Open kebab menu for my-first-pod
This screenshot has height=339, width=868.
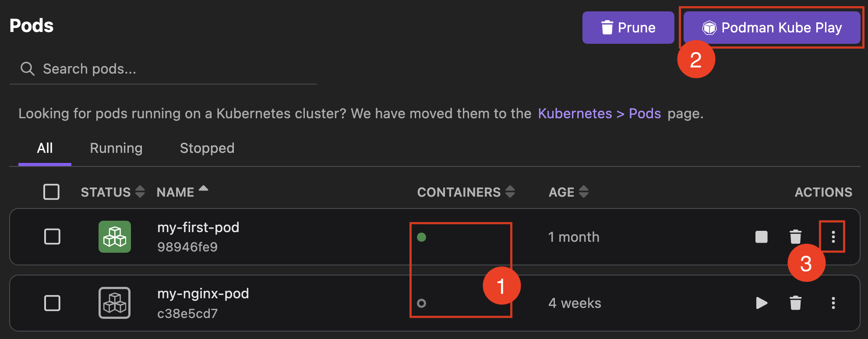click(833, 237)
